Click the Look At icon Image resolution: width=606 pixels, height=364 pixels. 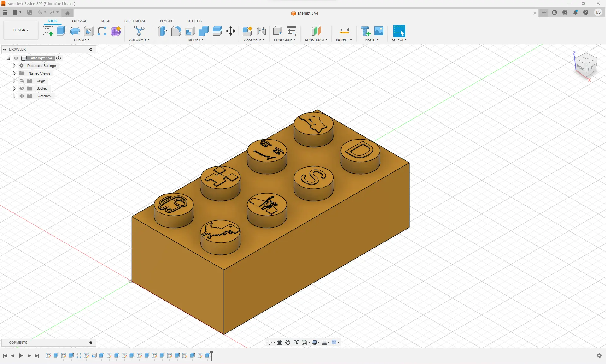(280, 342)
